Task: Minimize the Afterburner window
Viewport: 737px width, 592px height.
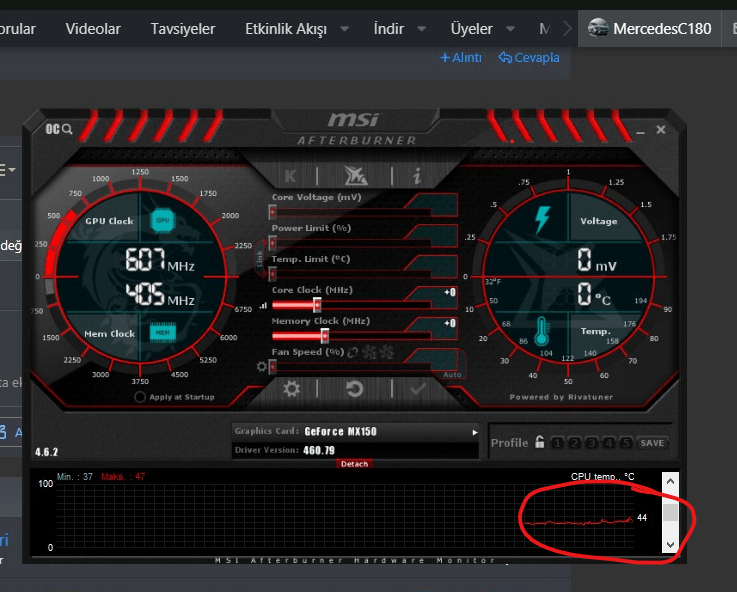Action: pos(640,133)
